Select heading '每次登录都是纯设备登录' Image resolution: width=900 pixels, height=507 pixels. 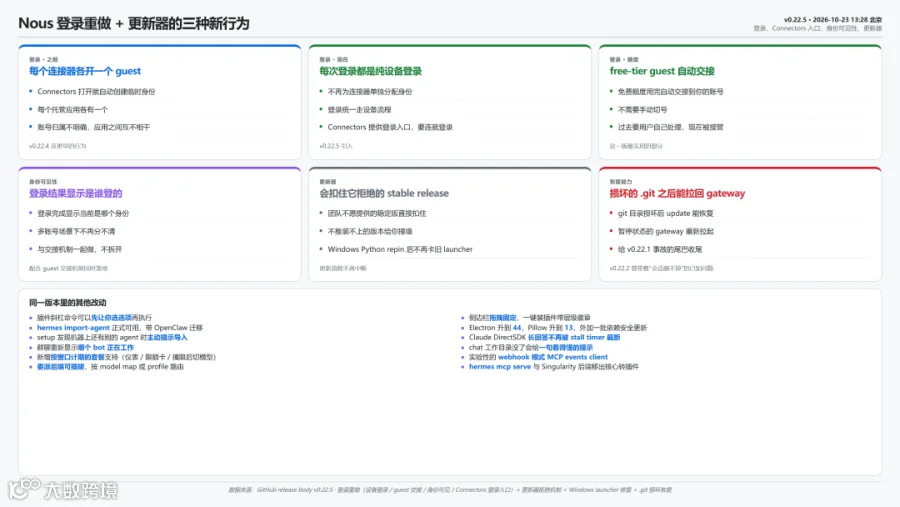(x=371, y=71)
